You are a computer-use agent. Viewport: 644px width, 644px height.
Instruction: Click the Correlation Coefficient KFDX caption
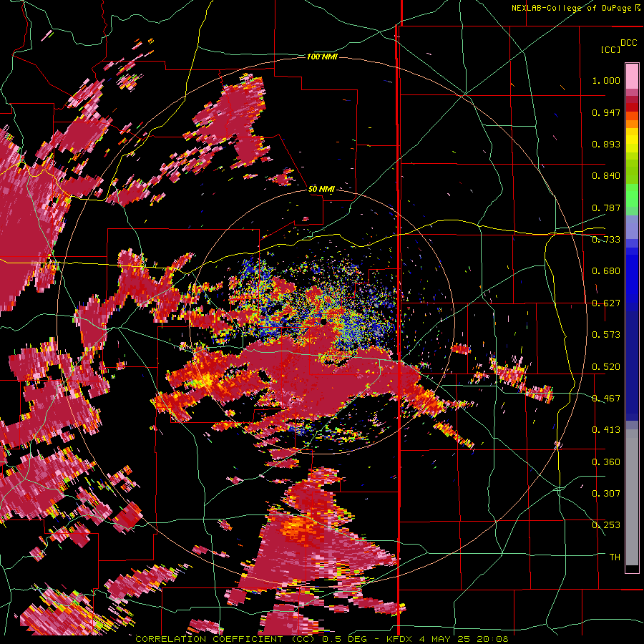pyautogui.click(x=322, y=639)
